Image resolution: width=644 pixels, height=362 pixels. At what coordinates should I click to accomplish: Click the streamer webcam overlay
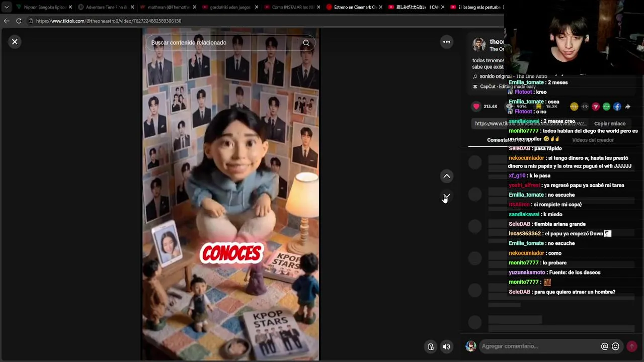click(x=574, y=38)
